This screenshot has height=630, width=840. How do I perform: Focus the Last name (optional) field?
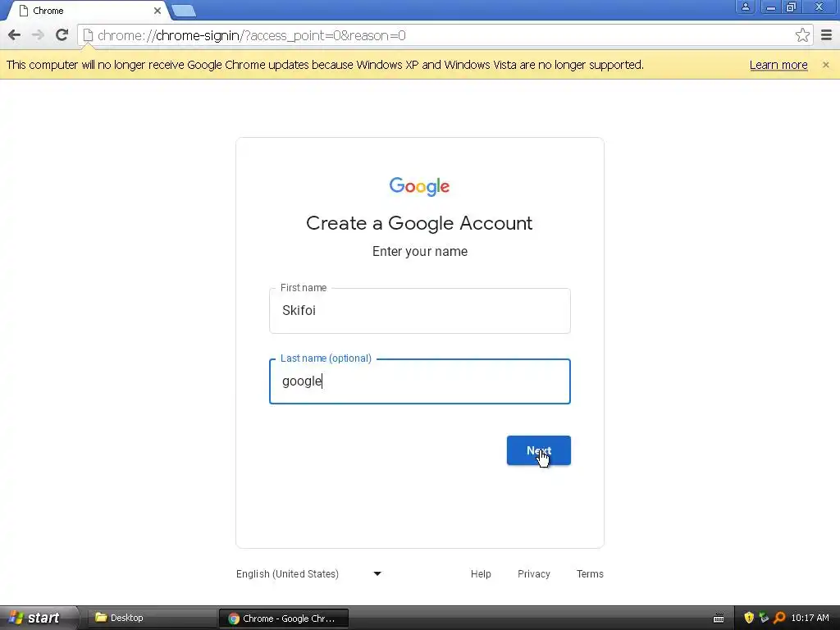(x=419, y=381)
